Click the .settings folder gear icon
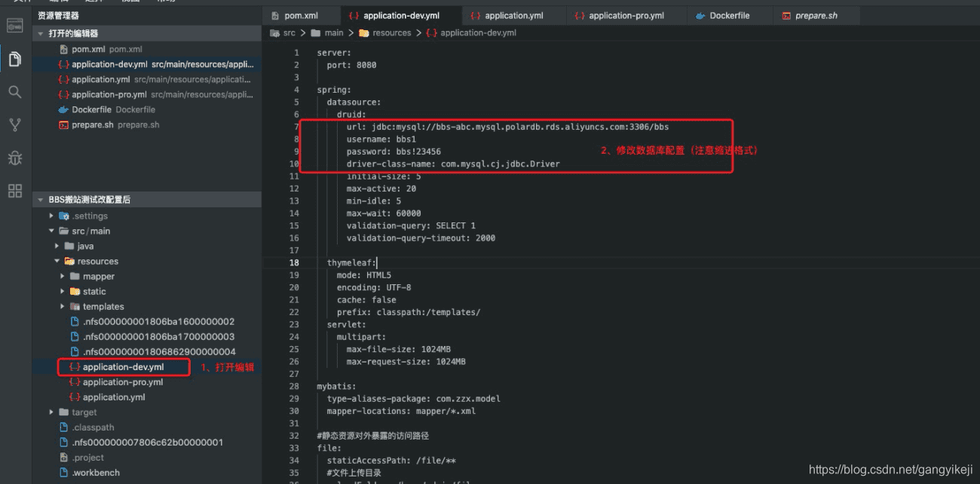This screenshot has height=484, width=980. pos(64,216)
